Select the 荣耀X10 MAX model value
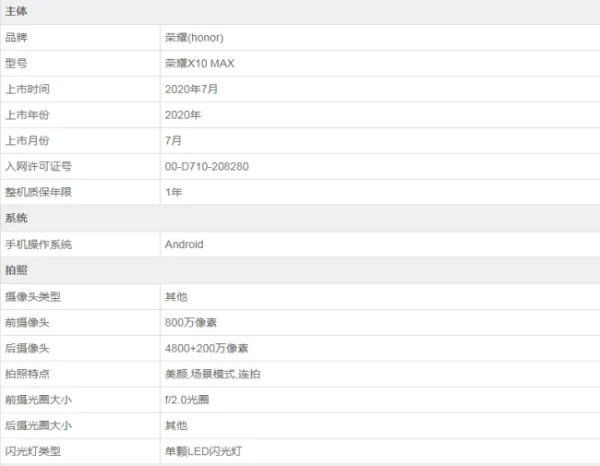 (x=199, y=63)
